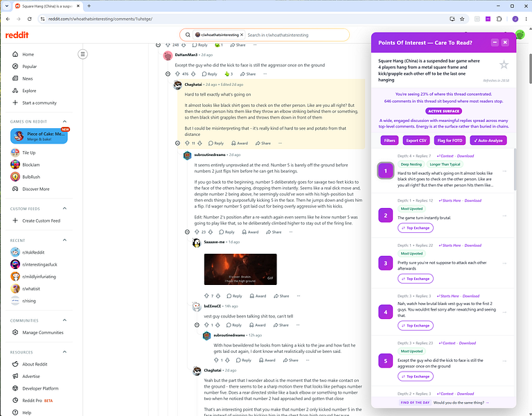Upvote Saaaave-me's GIF comment
The width and height of the screenshot is (532, 416).
click(206, 296)
